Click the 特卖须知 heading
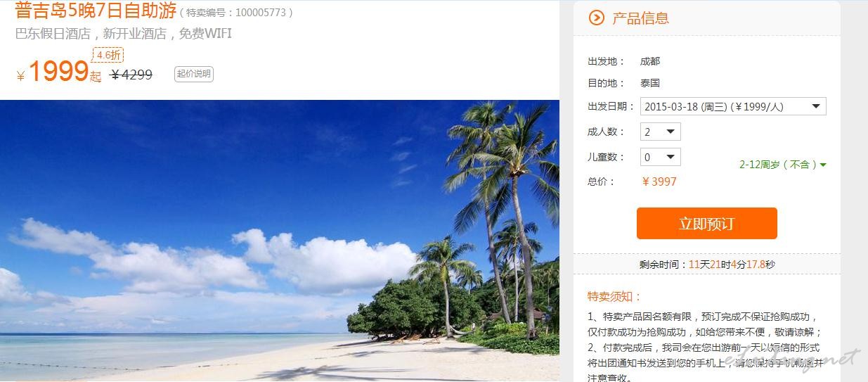The image size is (868, 382). click(614, 296)
